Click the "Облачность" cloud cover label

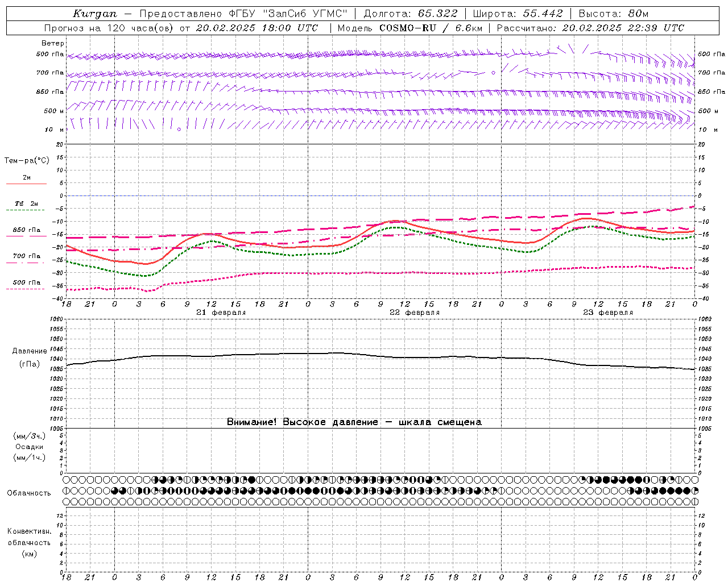tap(29, 493)
